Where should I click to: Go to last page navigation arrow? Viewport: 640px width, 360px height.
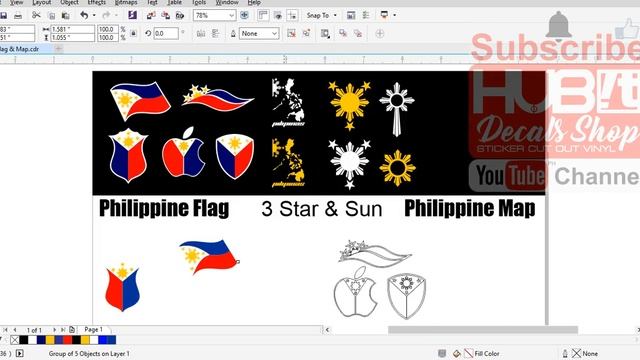pos(63,329)
